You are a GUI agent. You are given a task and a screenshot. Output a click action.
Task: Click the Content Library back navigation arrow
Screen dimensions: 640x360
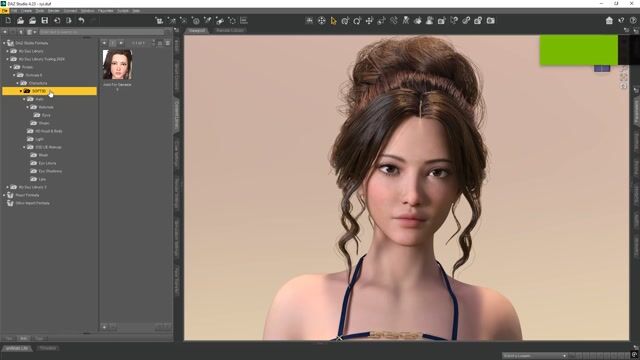(x=5, y=32)
